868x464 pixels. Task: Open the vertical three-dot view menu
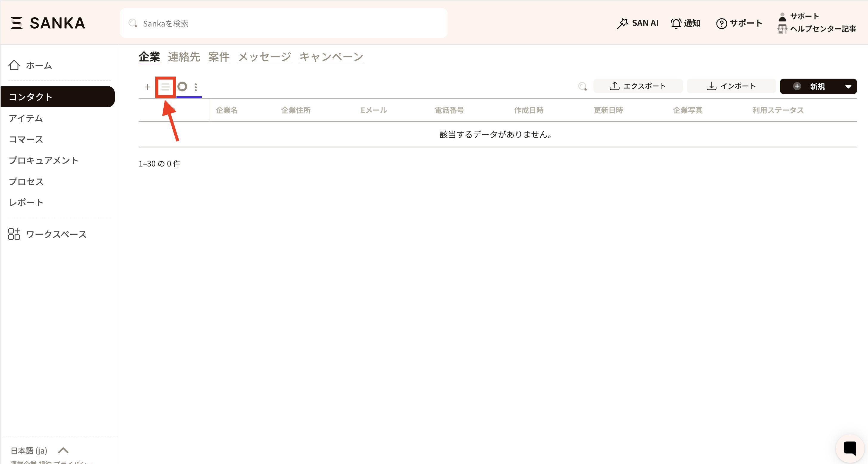coord(196,87)
